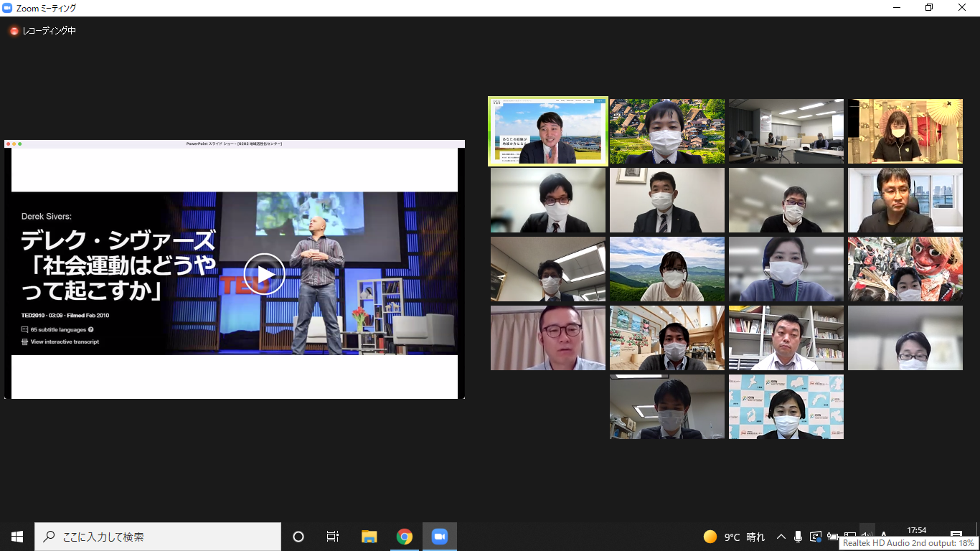
Task: Click the battery power tray icon
Action: [x=833, y=537]
